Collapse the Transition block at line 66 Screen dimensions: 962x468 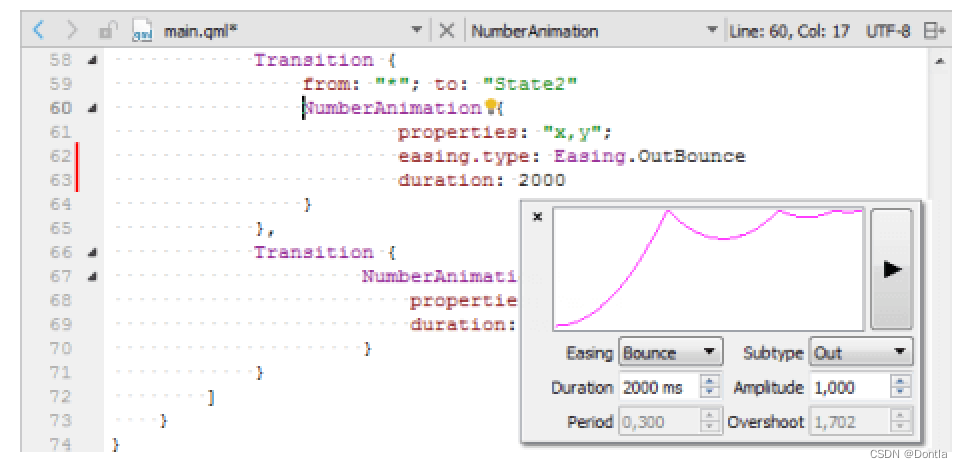[92, 253]
